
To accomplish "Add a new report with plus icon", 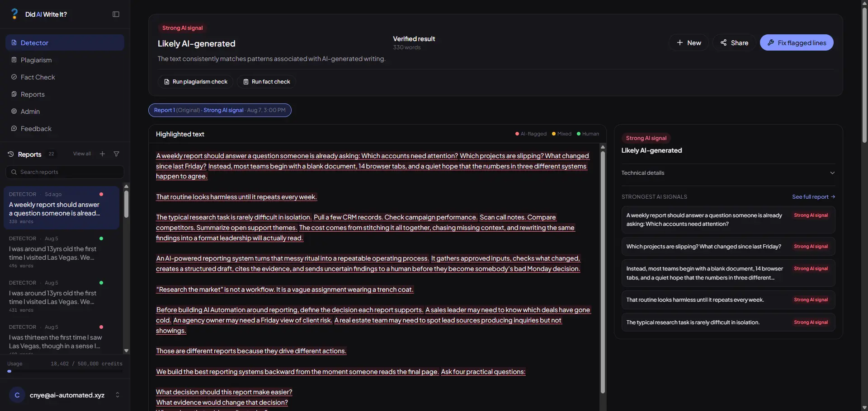I will [102, 154].
